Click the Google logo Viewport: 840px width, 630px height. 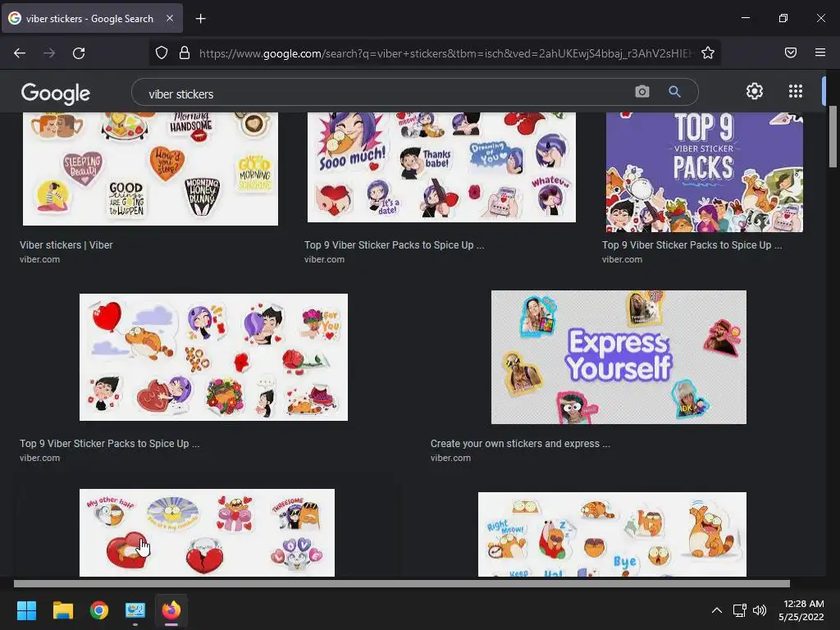[56, 94]
